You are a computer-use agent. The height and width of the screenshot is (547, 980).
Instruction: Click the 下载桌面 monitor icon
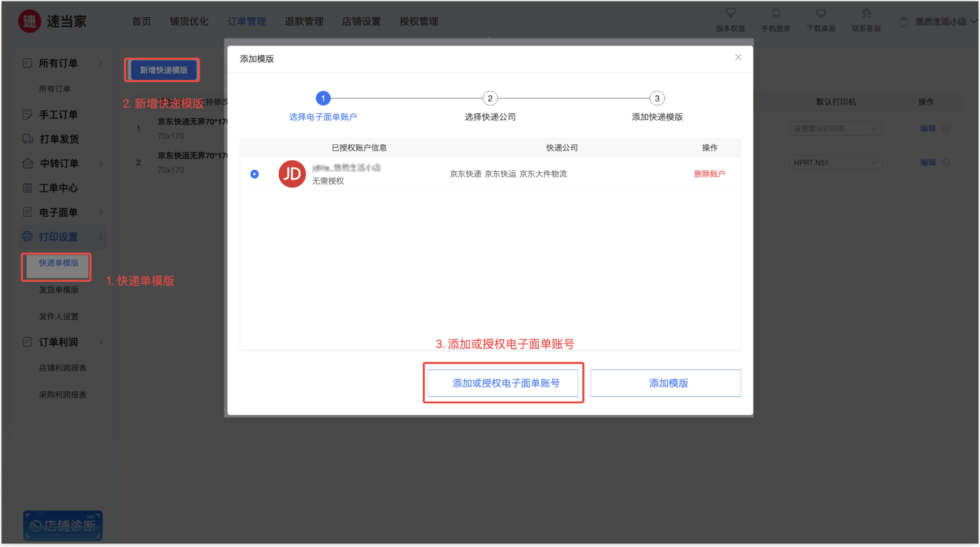point(821,13)
